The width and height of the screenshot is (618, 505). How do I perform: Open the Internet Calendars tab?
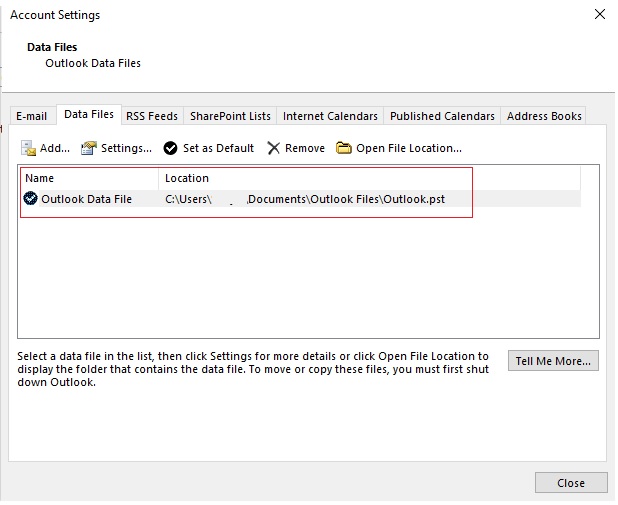coord(330,116)
